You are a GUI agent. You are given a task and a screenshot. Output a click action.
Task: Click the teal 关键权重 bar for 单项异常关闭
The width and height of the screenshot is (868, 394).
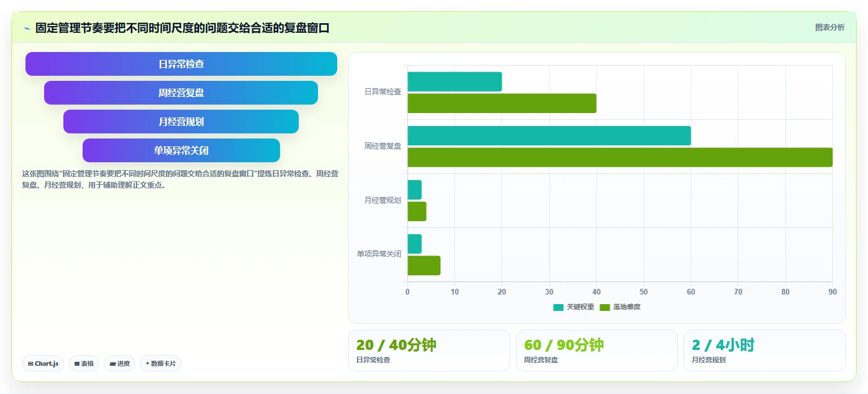(414, 244)
